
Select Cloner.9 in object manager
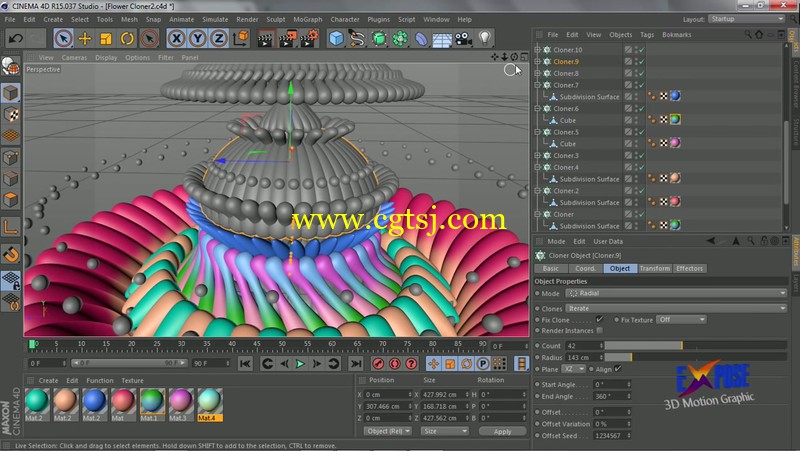[566, 62]
